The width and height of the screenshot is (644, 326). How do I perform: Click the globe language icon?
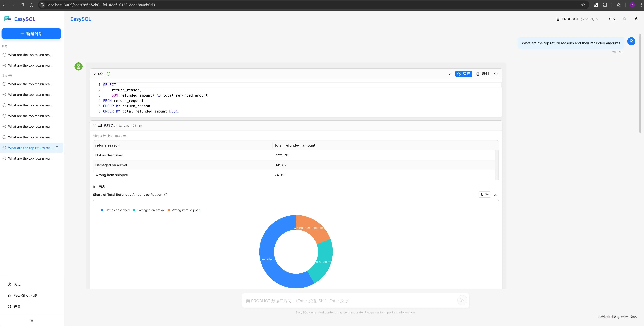[x=624, y=19]
